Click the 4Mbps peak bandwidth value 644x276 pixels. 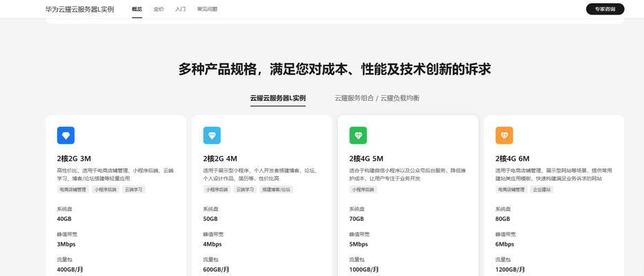pos(212,244)
